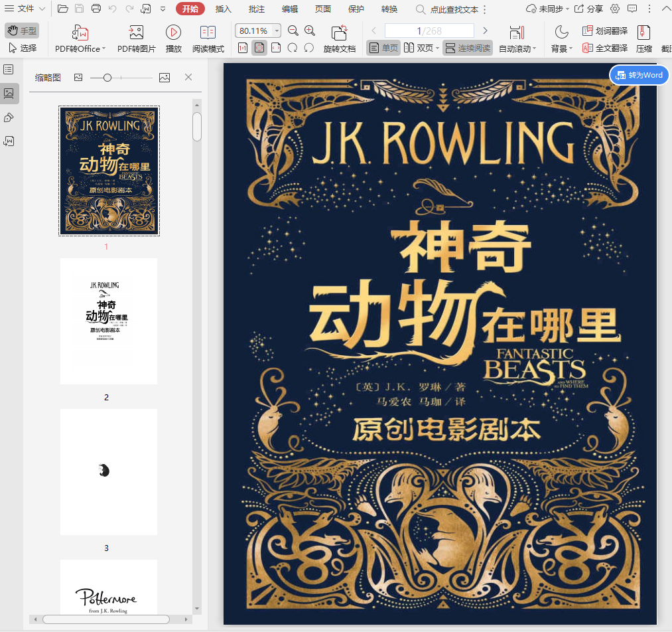Image resolution: width=672 pixels, height=632 pixels.
Task: Open the 编辑 tab
Action: (290, 9)
